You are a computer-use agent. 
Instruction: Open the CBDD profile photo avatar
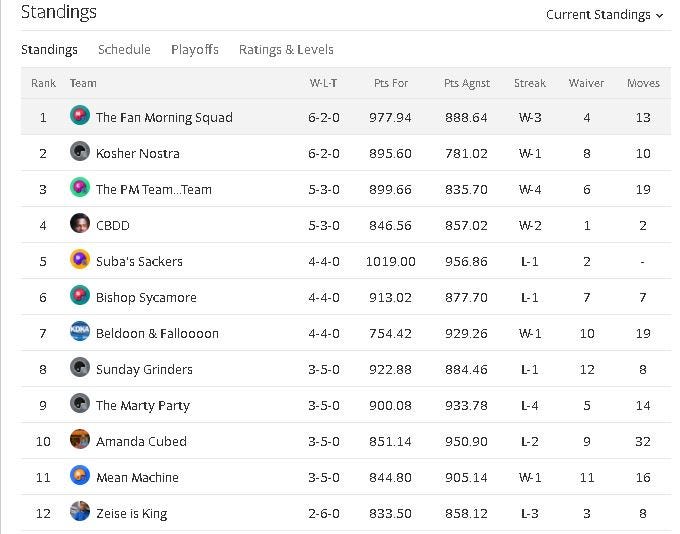tap(80, 223)
